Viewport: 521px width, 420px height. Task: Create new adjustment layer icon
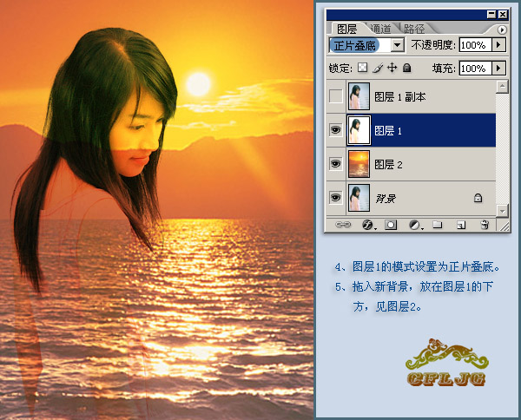[415, 225]
